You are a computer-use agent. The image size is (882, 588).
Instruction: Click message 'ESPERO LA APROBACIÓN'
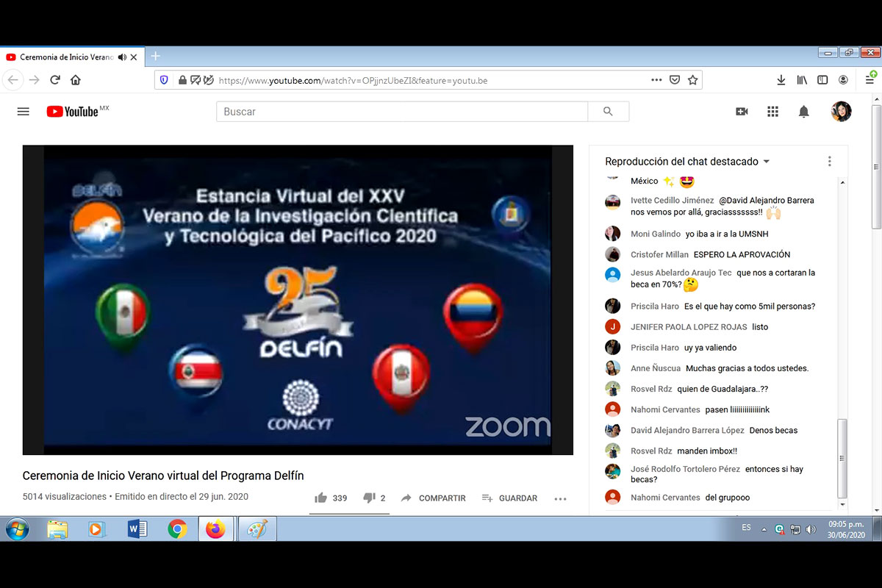coord(742,255)
